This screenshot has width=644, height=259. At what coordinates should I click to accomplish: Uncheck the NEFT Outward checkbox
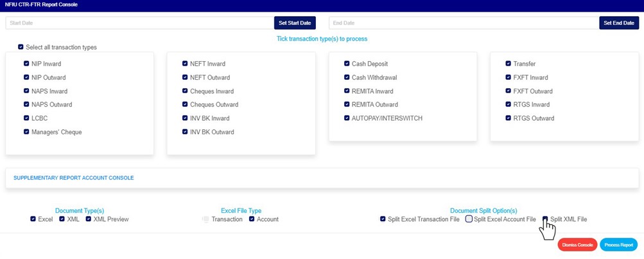(185, 78)
